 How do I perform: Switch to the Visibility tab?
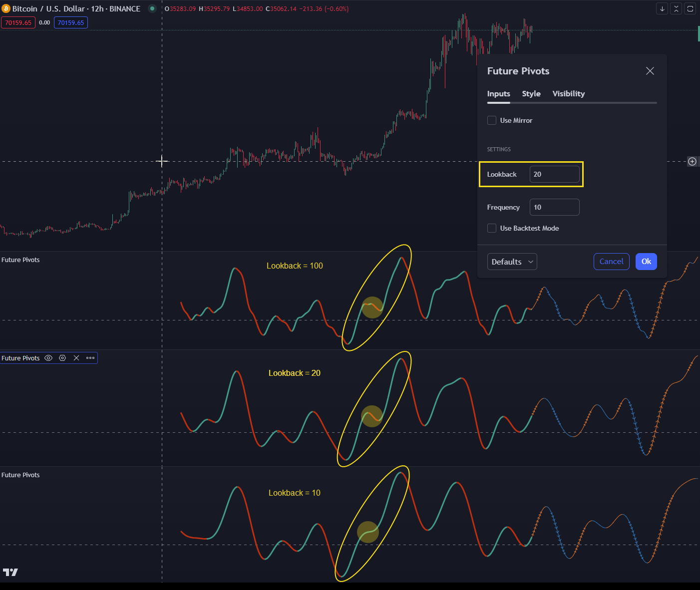tap(568, 94)
